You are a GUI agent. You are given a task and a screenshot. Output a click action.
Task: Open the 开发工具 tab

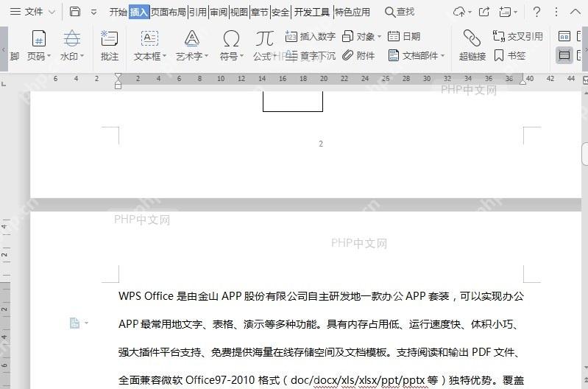pyautogui.click(x=311, y=12)
